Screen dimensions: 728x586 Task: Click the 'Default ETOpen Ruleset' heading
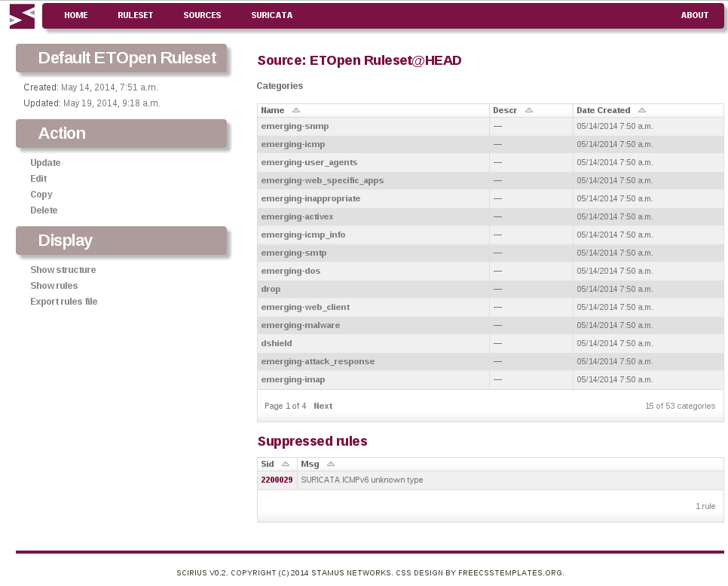tap(127, 57)
